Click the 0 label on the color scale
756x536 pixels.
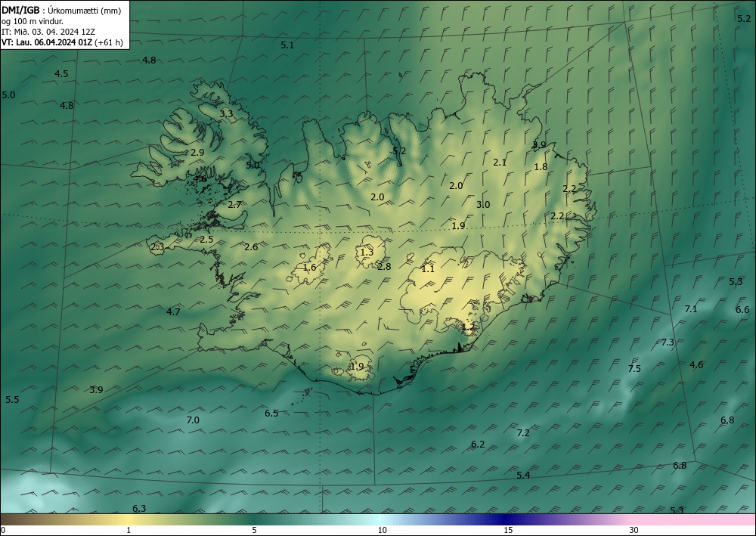pos(3,531)
